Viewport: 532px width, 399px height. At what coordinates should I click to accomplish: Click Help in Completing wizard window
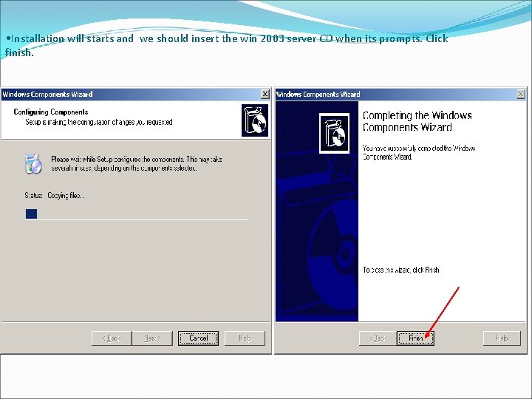pos(502,338)
